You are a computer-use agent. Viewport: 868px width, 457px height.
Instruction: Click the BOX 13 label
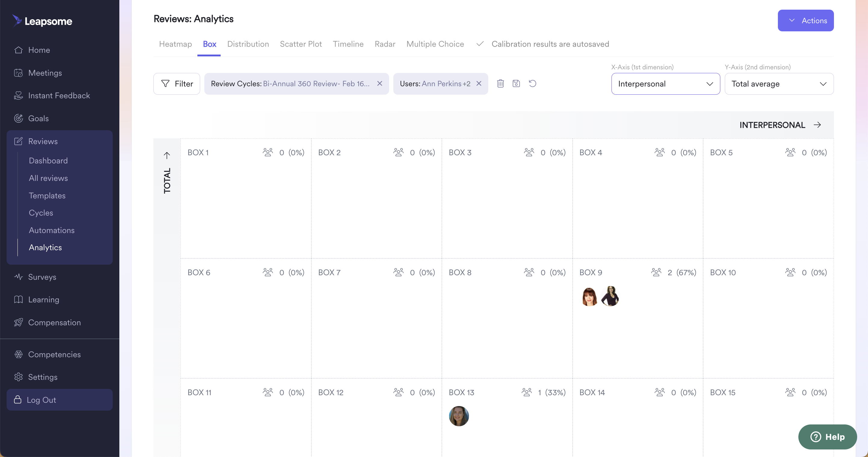pyautogui.click(x=461, y=392)
